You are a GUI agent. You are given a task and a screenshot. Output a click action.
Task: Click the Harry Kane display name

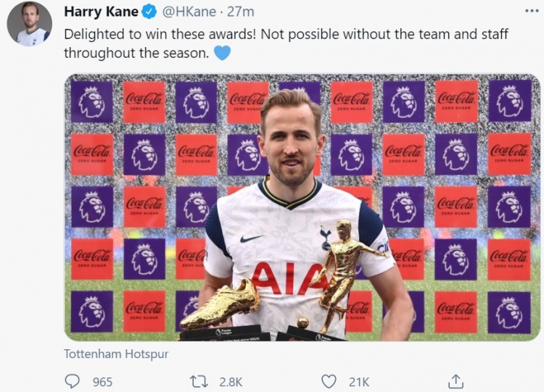pos(102,12)
